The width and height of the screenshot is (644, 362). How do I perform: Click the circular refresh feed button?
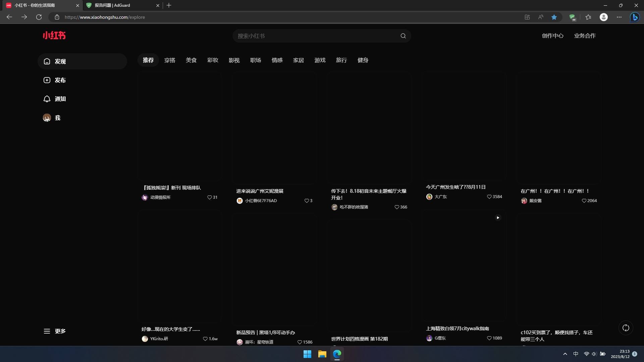[x=626, y=328]
